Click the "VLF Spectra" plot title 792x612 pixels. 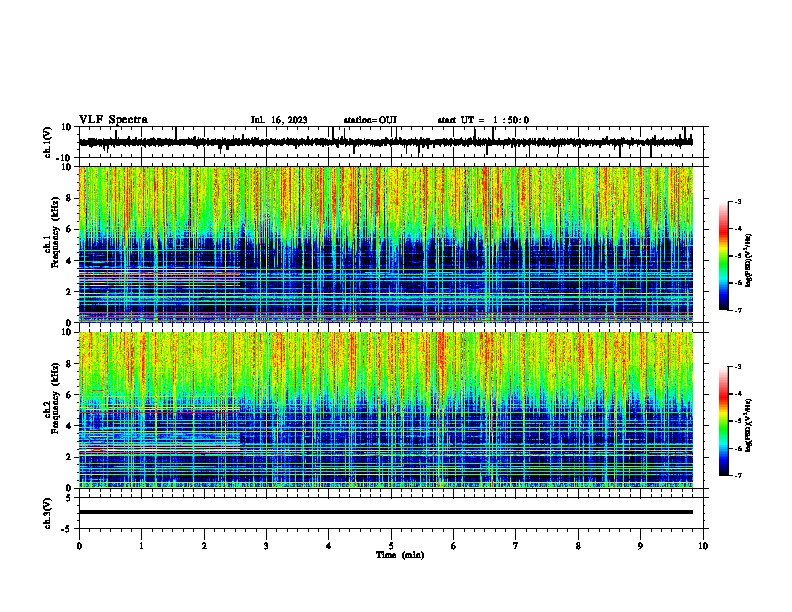(113, 120)
